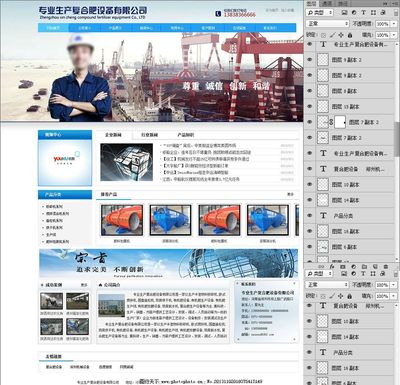Click chain link between 图层 7 副本 2 mask
The width and height of the screenshot is (400, 385).
click(331, 122)
